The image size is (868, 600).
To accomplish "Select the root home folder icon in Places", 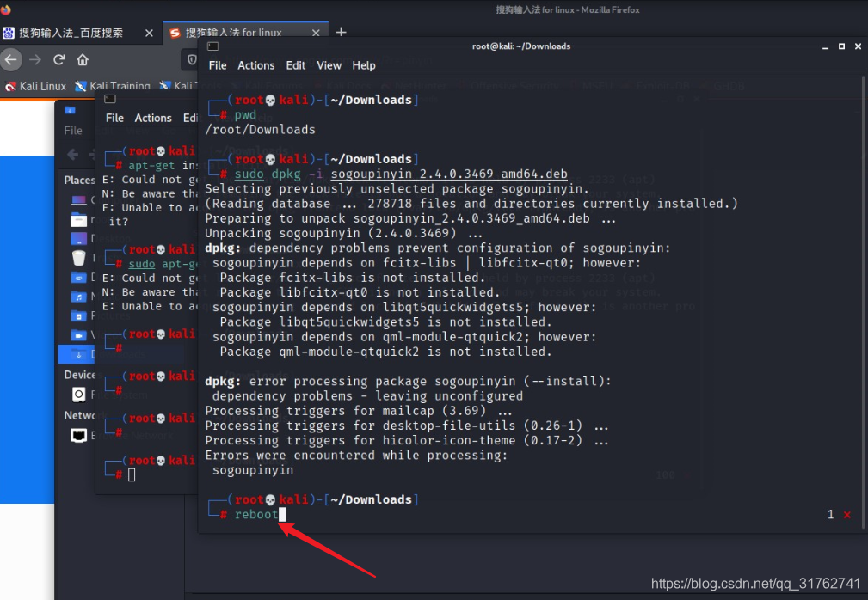I will coord(78,221).
